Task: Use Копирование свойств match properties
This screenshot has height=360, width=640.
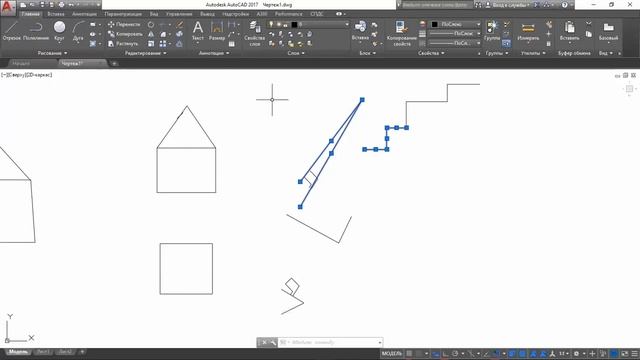Action: point(402,33)
